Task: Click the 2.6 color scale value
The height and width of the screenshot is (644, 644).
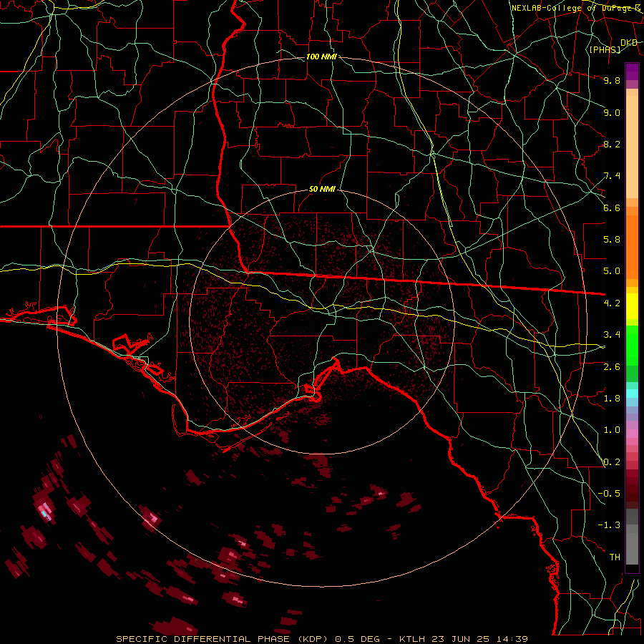Action: (x=612, y=367)
